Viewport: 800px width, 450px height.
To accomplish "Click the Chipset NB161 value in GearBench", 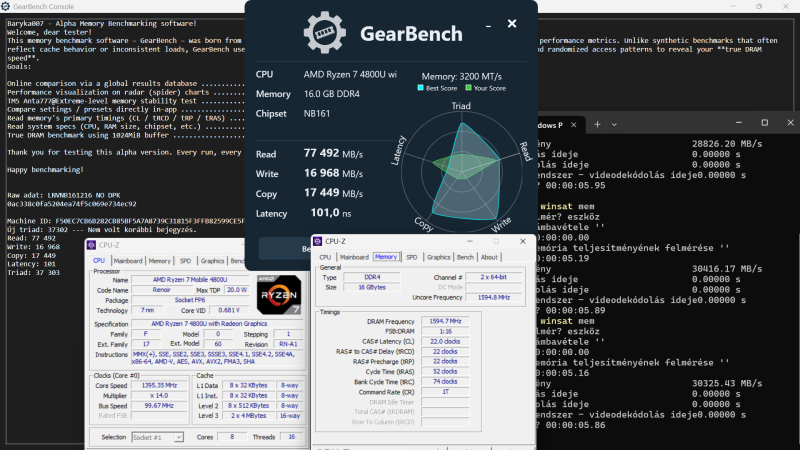I will tap(317, 113).
